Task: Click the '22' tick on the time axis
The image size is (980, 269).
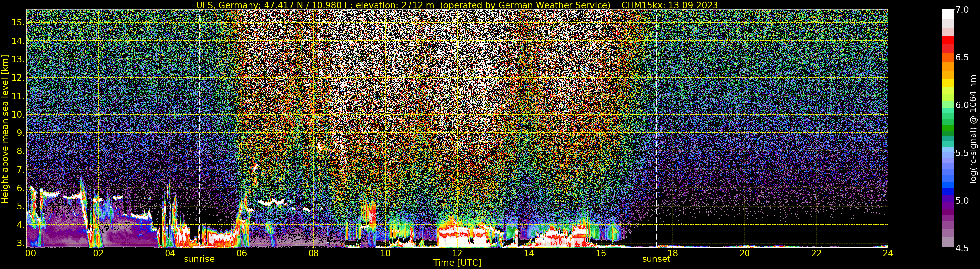Action: point(816,253)
